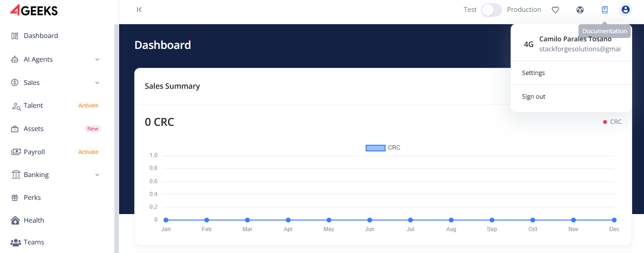Toggle the Test/Production switch
The image size is (644, 253).
click(491, 10)
